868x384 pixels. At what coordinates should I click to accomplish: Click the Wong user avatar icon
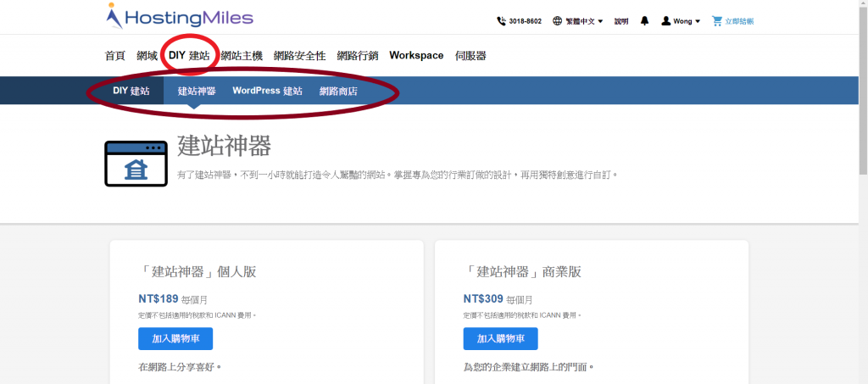click(x=666, y=21)
